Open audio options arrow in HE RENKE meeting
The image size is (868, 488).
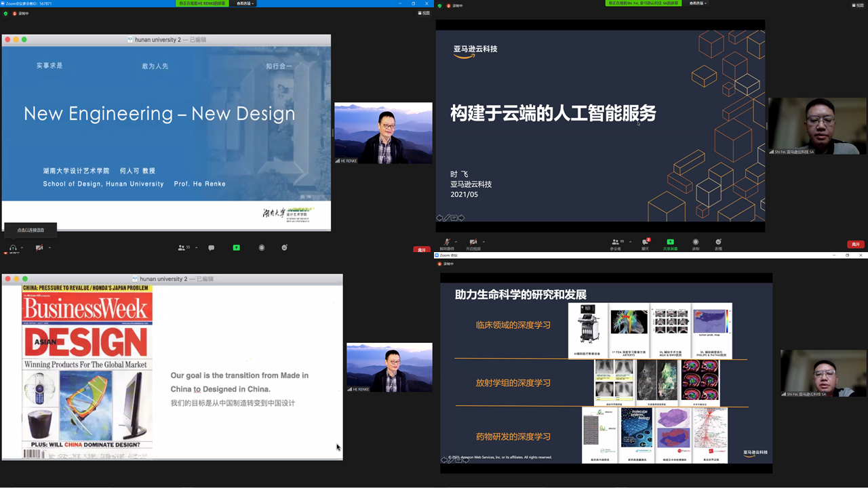pos(22,247)
